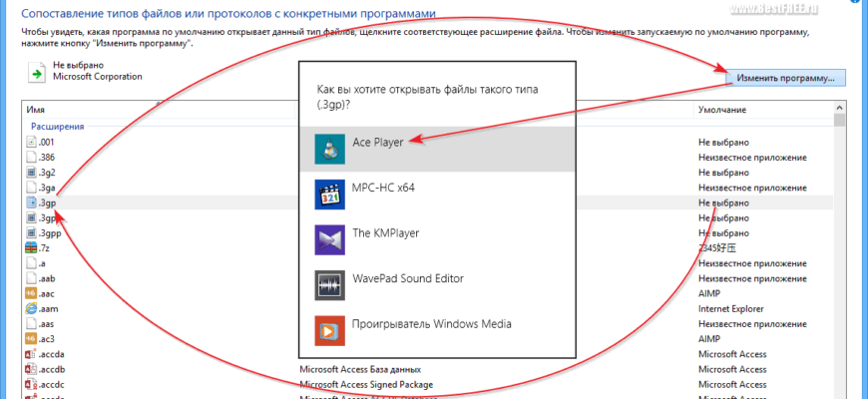
Task: Click the Access icon of .accda
Action: [31, 354]
